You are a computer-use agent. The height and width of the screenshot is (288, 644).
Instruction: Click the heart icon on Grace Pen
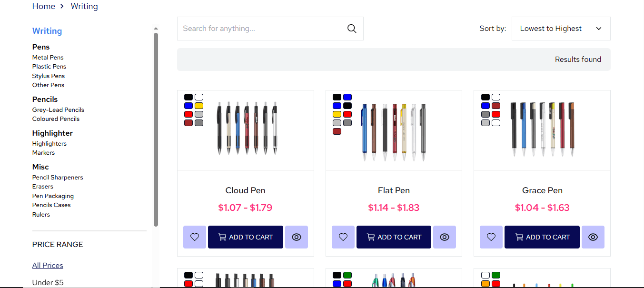point(491,237)
